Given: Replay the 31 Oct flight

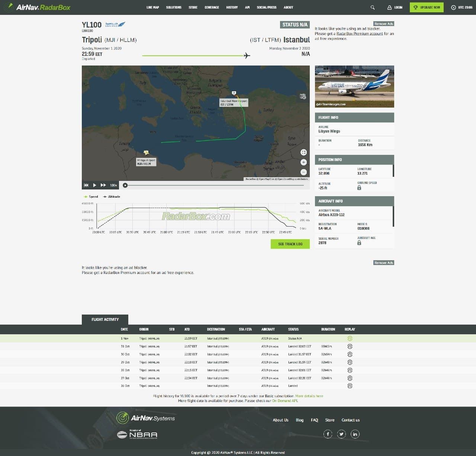Looking at the screenshot, I should coord(350,346).
